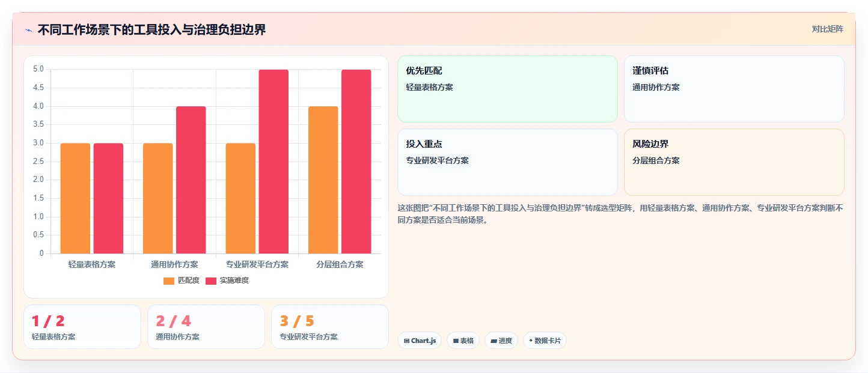Click the 进度 tag
Image resolution: width=868 pixels, height=373 pixels.
(x=501, y=341)
